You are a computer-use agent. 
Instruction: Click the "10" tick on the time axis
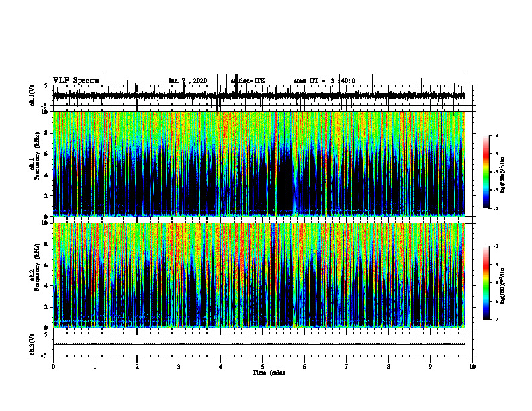point(472,367)
